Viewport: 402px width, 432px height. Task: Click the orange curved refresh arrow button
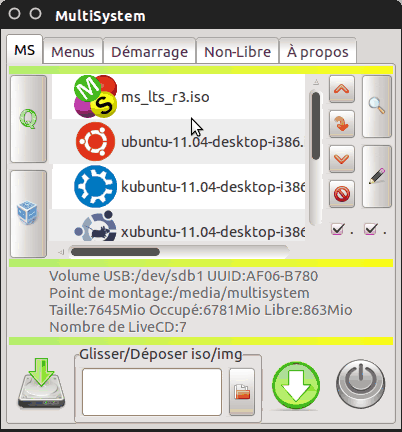pyautogui.click(x=342, y=124)
